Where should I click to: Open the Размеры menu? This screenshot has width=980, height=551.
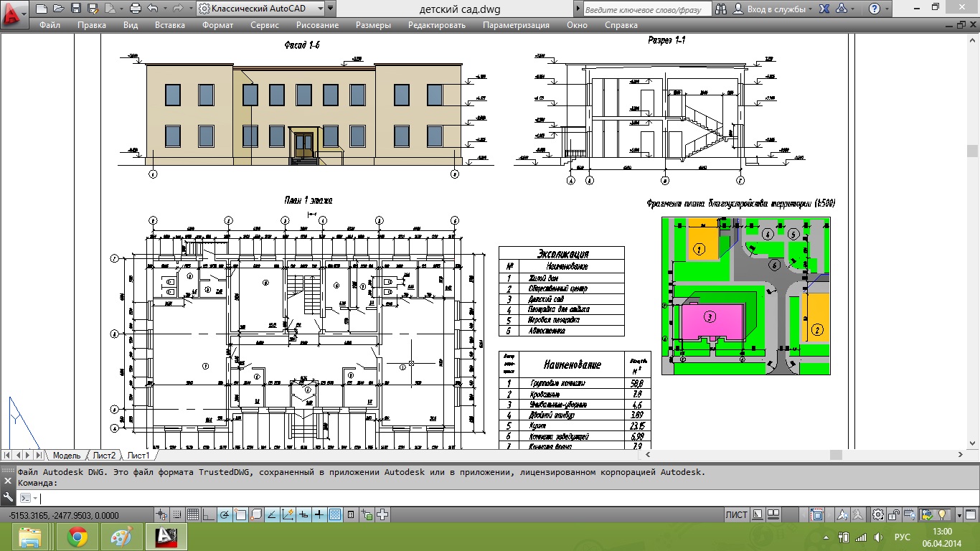373,25
